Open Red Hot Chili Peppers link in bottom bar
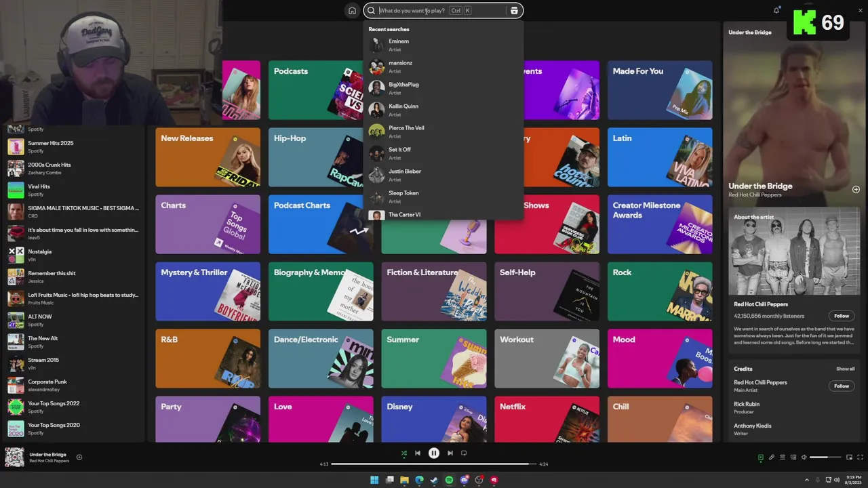The width and height of the screenshot is (868, 488). click(x=49, y=461)
